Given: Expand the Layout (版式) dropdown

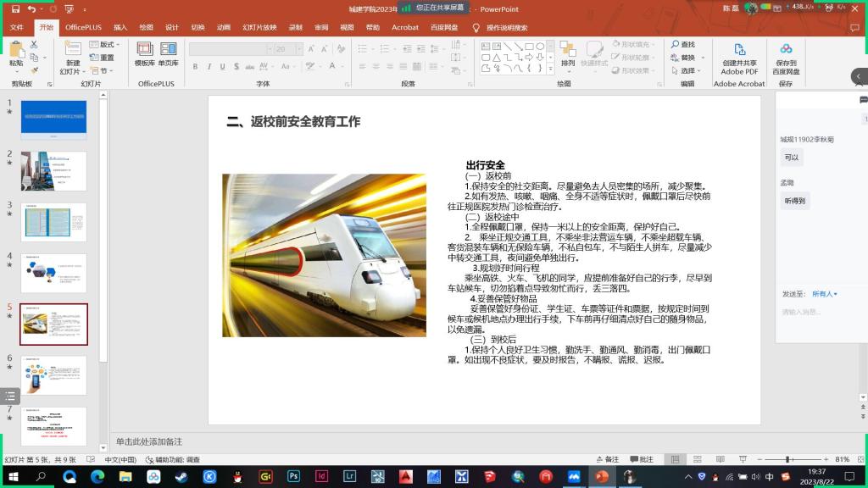Looking at the screenshot, I should tap(109, 44).
